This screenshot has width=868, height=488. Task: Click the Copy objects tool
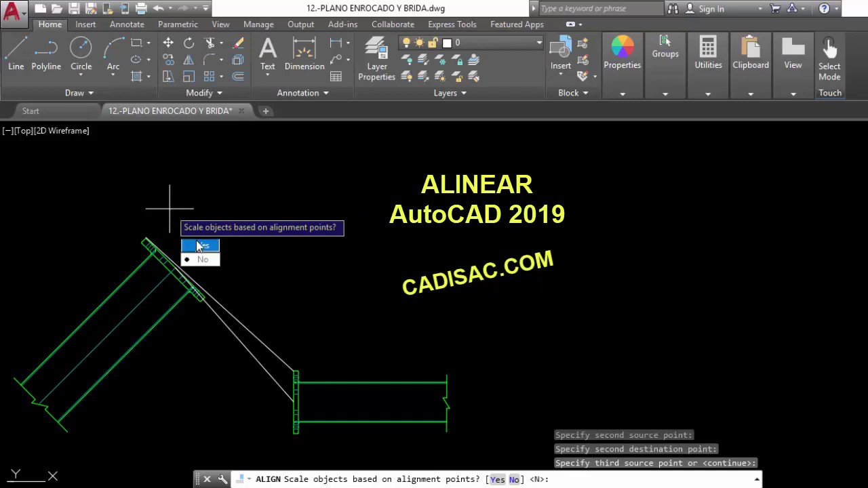pos(168,60)
